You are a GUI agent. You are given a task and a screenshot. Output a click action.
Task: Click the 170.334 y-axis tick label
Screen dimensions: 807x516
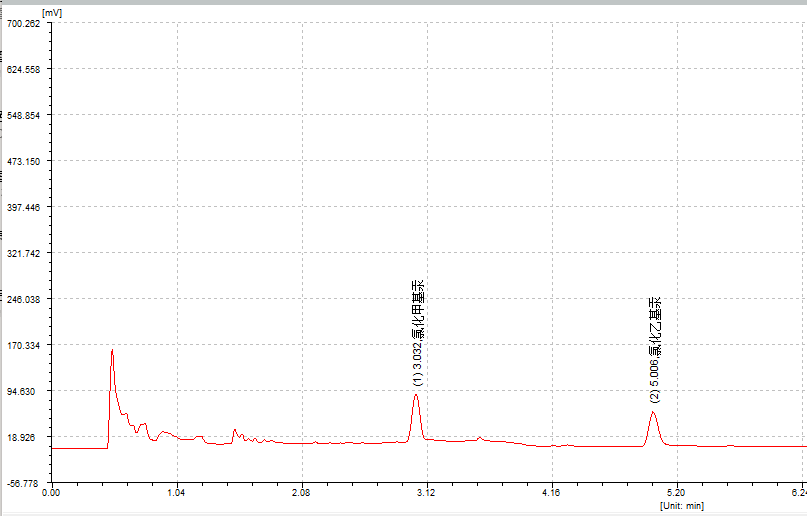23,345
